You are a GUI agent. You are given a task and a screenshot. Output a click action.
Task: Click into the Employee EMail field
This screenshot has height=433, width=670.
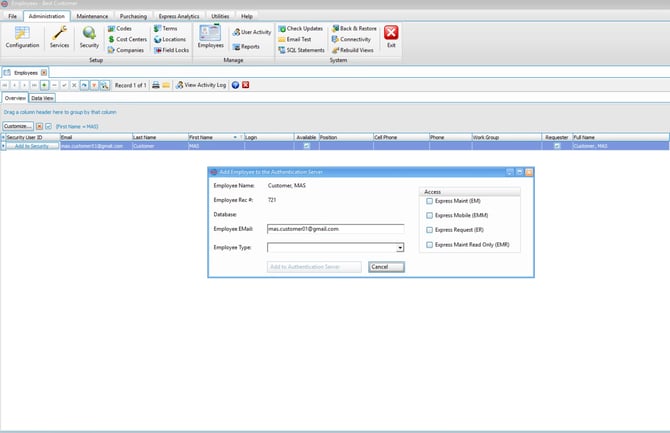point(335,228)
